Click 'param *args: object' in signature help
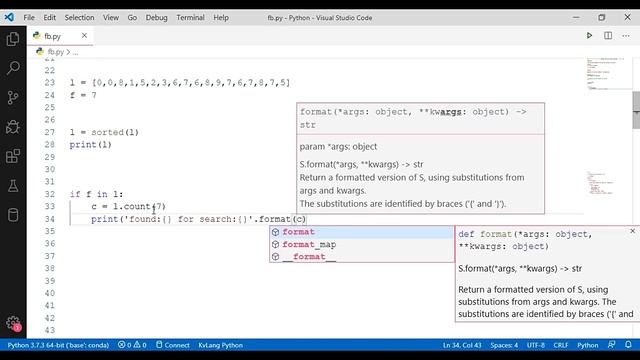Viewport: 640px width, 360px height. click(338, 147)
